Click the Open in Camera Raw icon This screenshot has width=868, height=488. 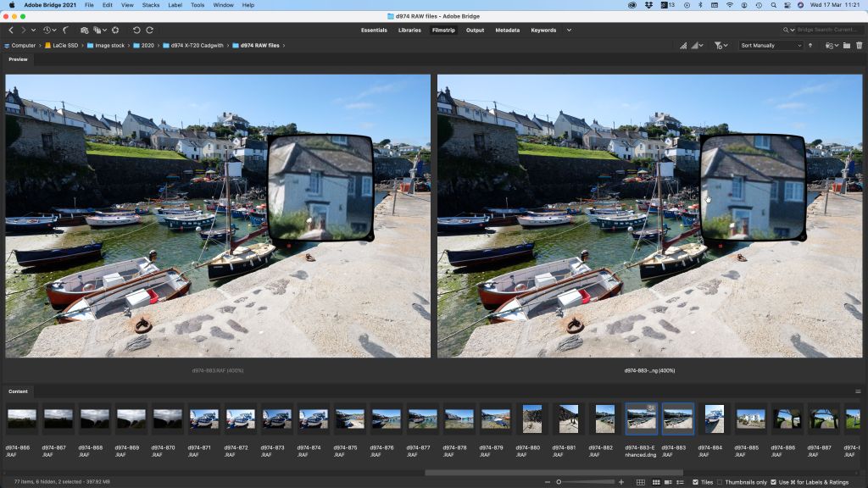(x=830, y=45)
